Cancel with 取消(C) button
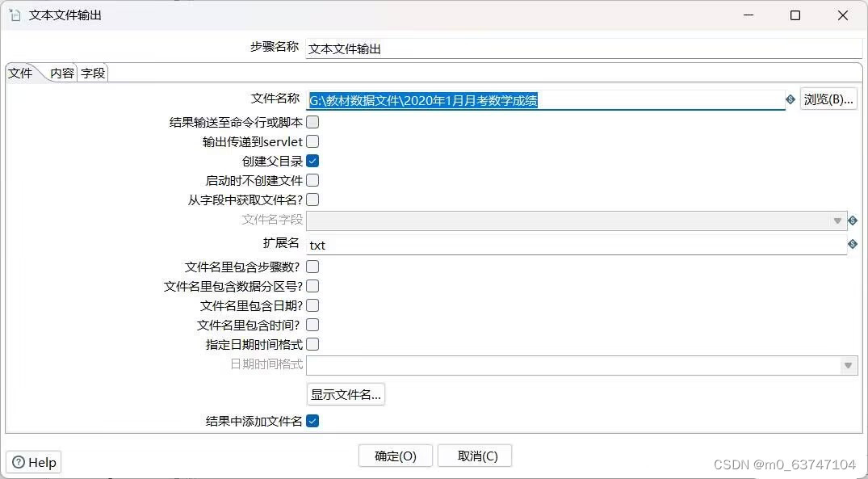The width and height of the screenshot is (868, 479). (x=475, y=456)
